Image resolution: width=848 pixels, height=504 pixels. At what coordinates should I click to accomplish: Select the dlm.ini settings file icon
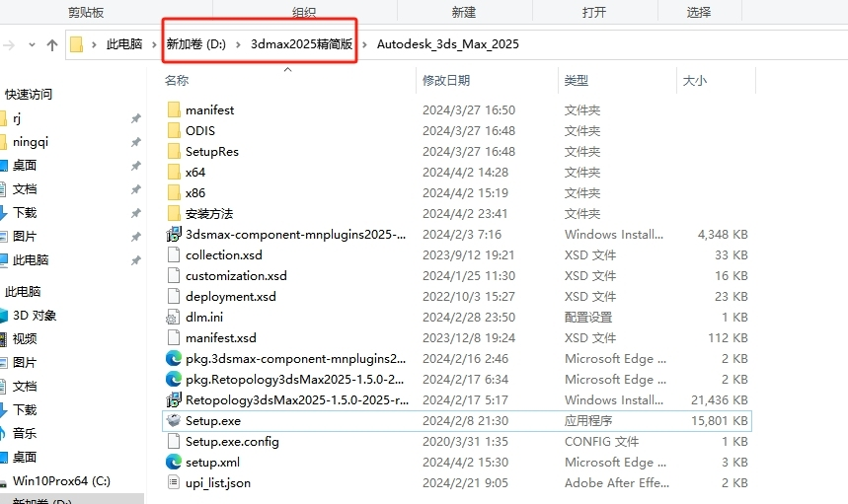[x=174, y=317]
